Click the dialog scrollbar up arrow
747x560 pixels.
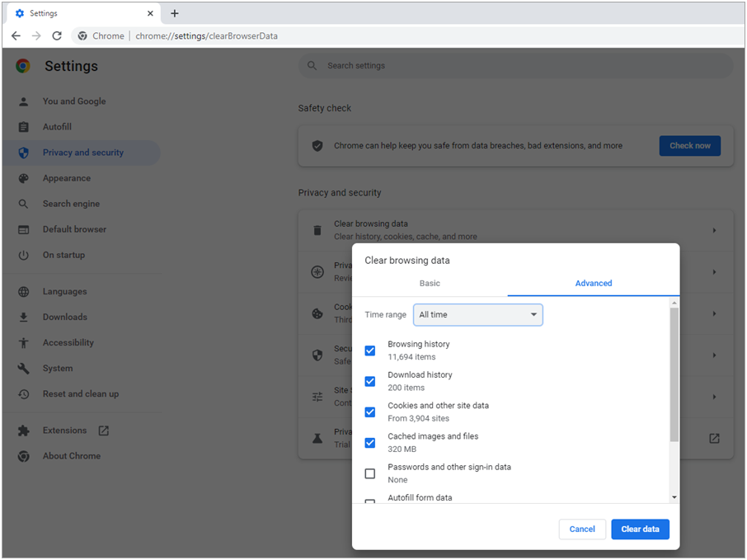[674, 304]
